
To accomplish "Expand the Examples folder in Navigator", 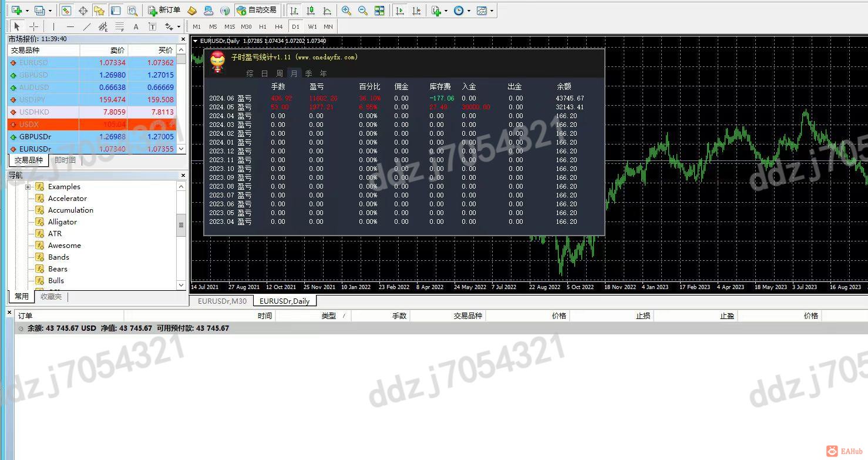I will pyautogui.click(x=28, y=187).
